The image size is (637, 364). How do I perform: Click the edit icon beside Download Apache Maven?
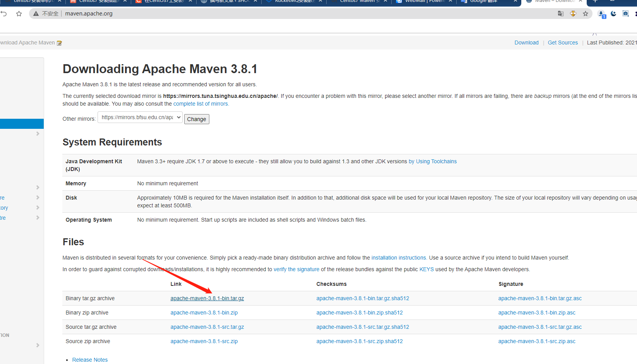[59, 43]
